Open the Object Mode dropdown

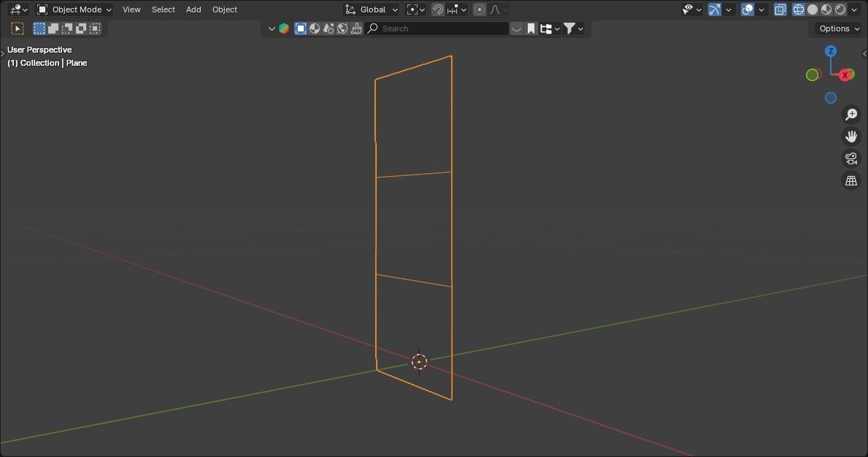pyautogui.click(x=74, y=9)
